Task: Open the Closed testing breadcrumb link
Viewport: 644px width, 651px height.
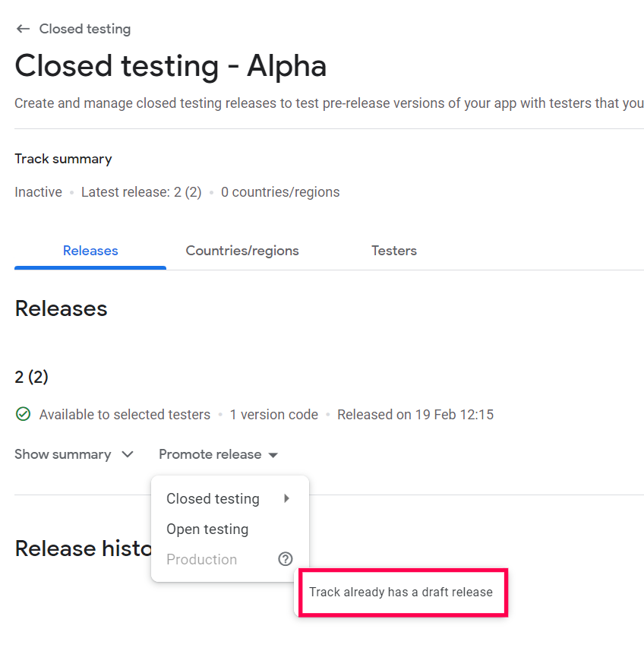Action: click(84, 29)
